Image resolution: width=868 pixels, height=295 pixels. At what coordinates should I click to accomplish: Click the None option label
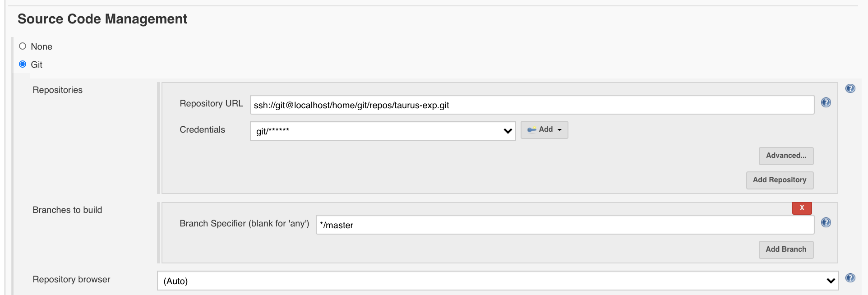[x=42, y=46]
